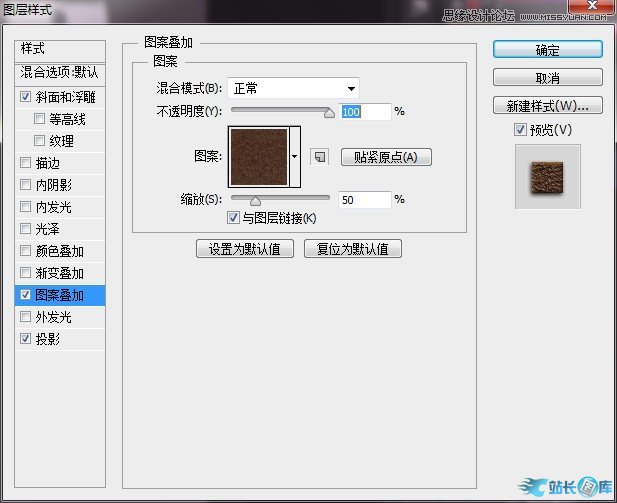Open the pattern picker dropdown arrow
The image size is (617, 503).
295,157
